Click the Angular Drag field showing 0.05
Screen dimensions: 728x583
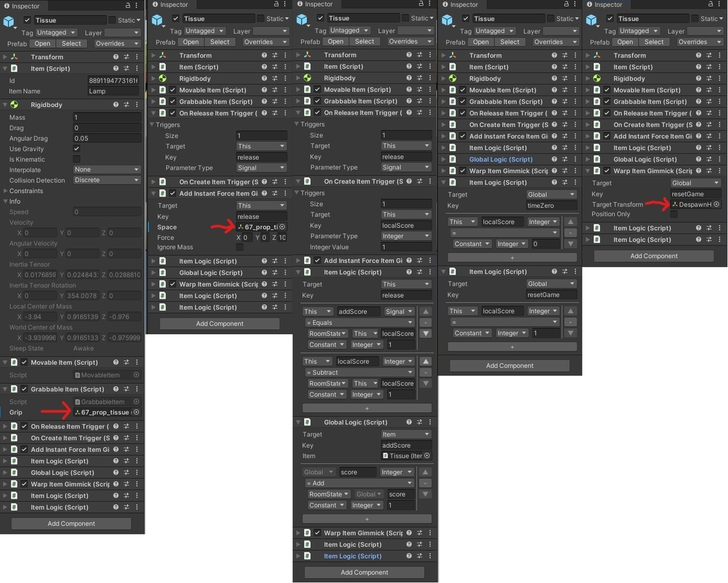coord(107,139)
